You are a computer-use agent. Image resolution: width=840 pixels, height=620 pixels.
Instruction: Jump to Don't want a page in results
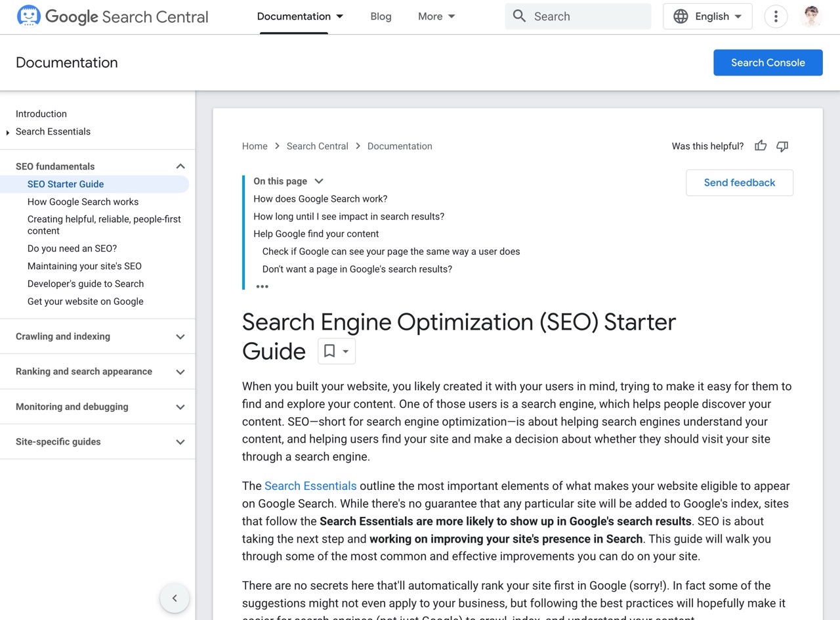(x=357, y=269)
